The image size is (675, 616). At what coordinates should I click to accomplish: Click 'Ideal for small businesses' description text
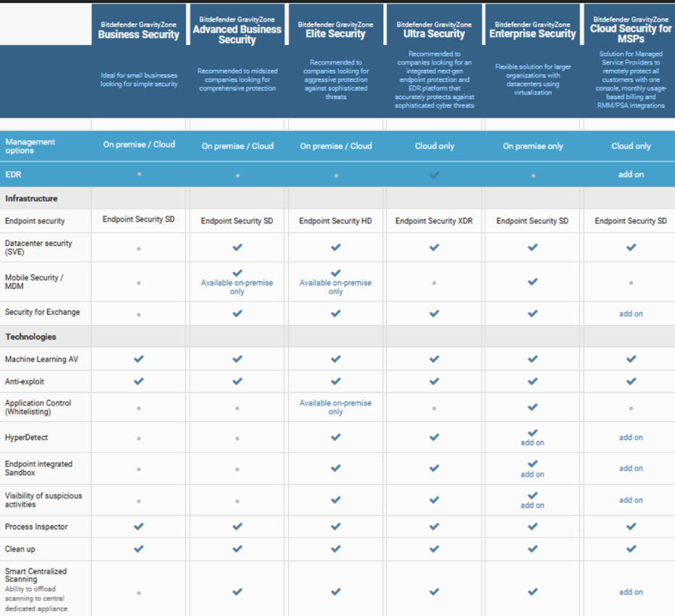pos(138,80)
